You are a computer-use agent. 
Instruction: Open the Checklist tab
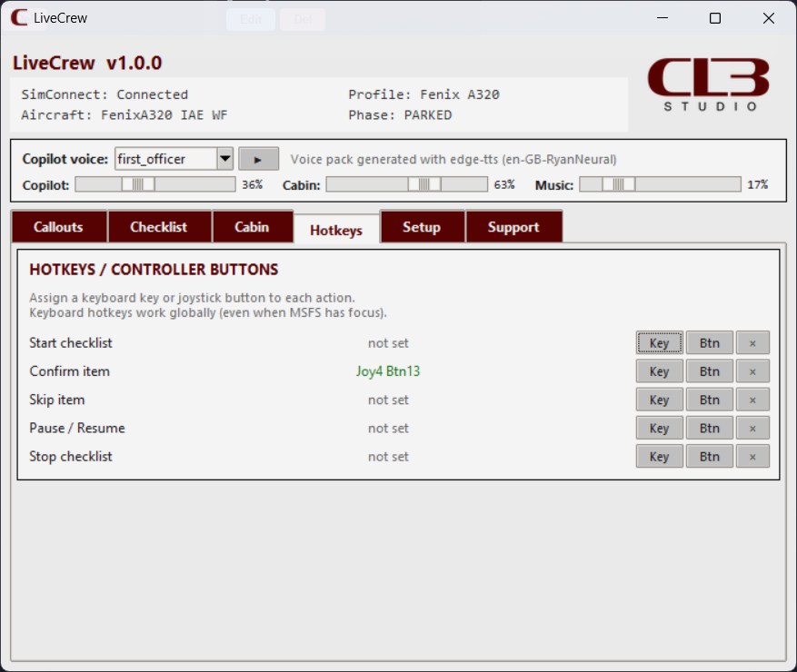[x=160, y=226]
